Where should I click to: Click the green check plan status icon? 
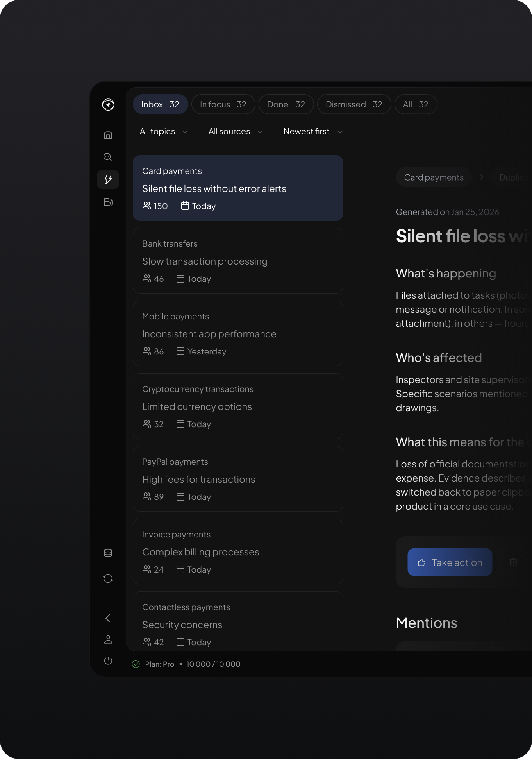(136, 664)
